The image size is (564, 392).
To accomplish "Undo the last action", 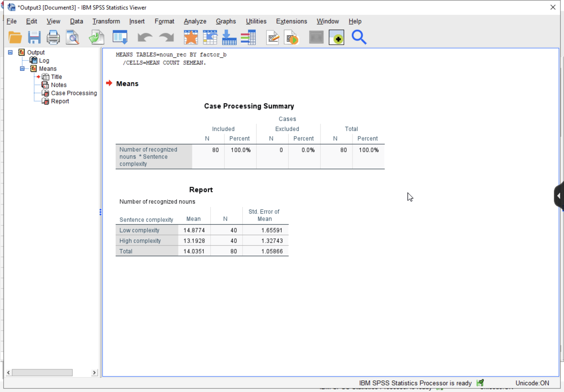I will coord(145,37).
